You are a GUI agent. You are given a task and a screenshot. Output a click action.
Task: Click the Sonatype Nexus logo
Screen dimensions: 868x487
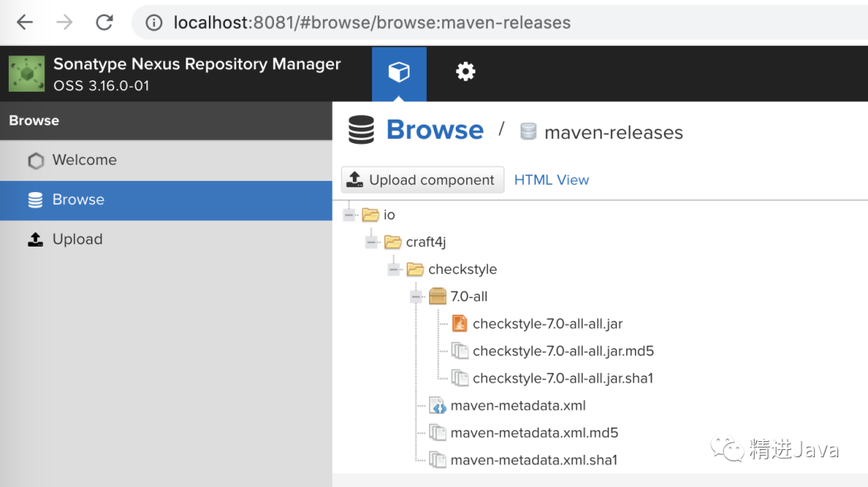[x=27, y=74]
